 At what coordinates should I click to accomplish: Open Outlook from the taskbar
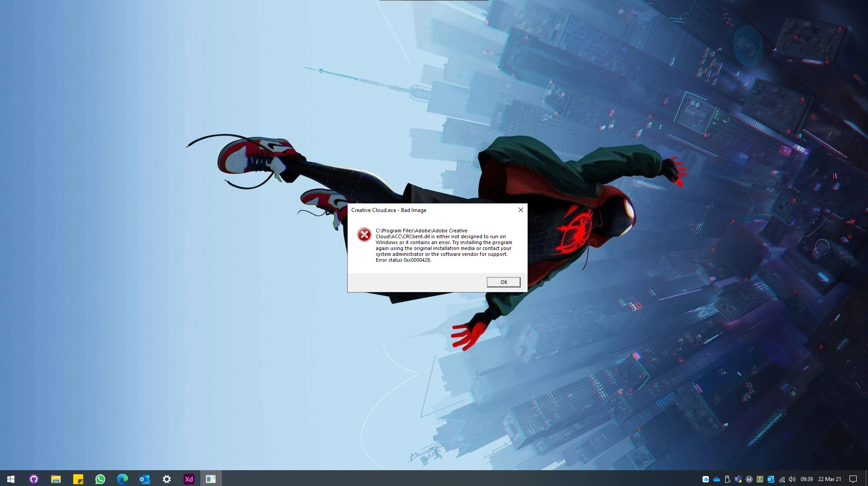point(144,479)
